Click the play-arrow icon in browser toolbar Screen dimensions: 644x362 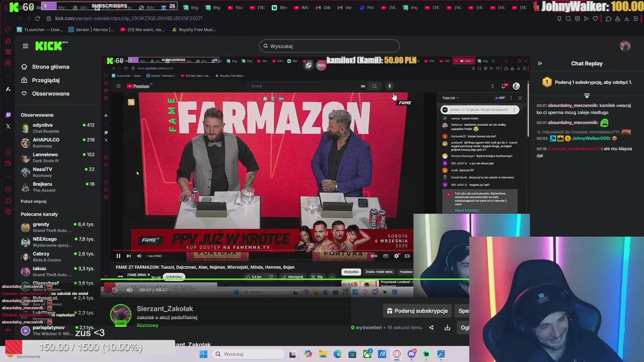coord(586,19)
